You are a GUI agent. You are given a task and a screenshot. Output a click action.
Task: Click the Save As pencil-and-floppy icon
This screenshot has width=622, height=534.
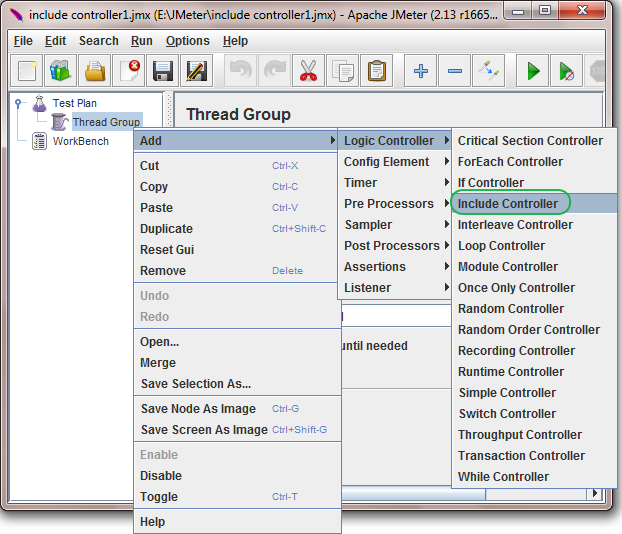197,71
